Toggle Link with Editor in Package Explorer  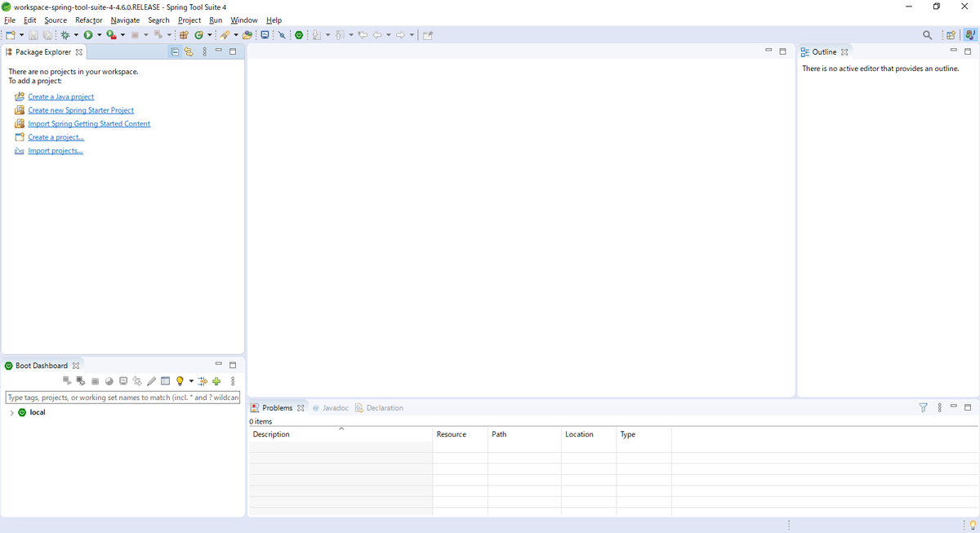click(189, 51)
